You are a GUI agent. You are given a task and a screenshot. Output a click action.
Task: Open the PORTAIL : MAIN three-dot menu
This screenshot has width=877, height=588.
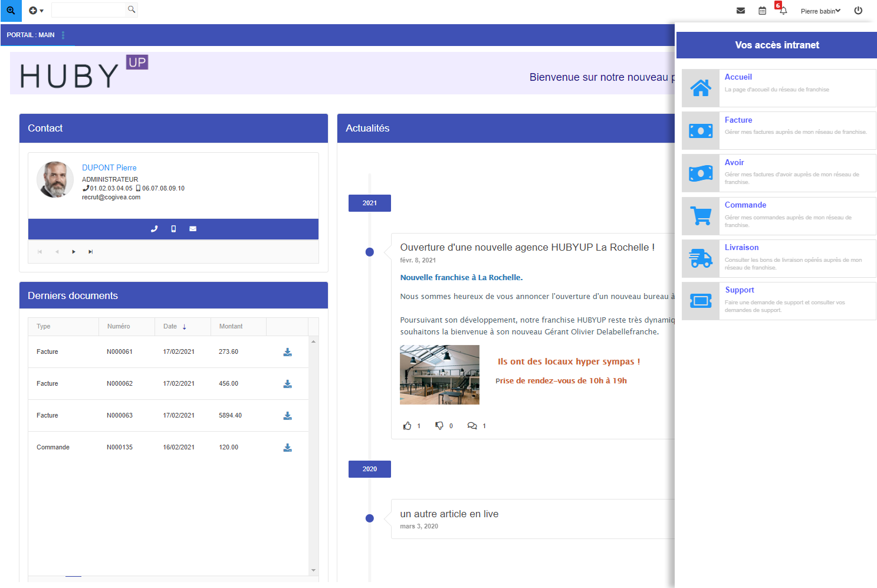(63, 35)
